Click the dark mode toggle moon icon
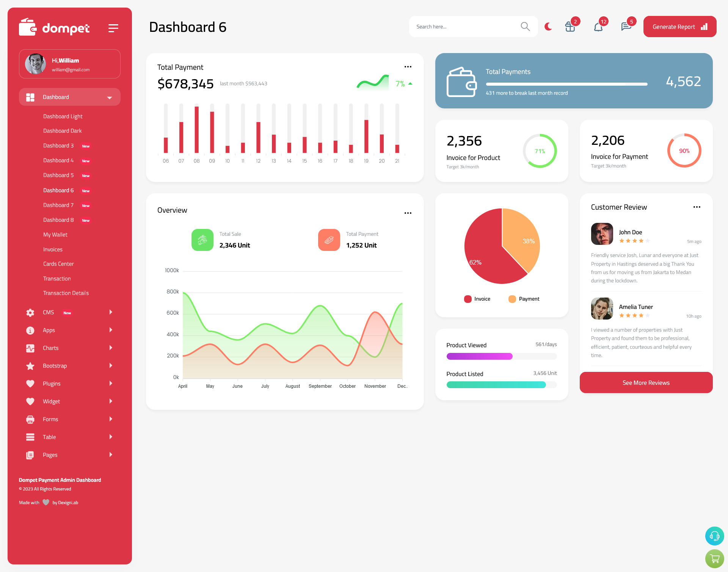This screenshot has height=572, width=728. (x=548, y=26)
